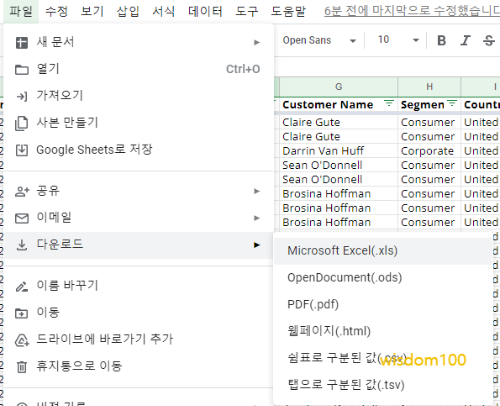Toggle strikethrough formatting
Screen dimensions: 500x406
pyautogui.click(x=489, y=40)
